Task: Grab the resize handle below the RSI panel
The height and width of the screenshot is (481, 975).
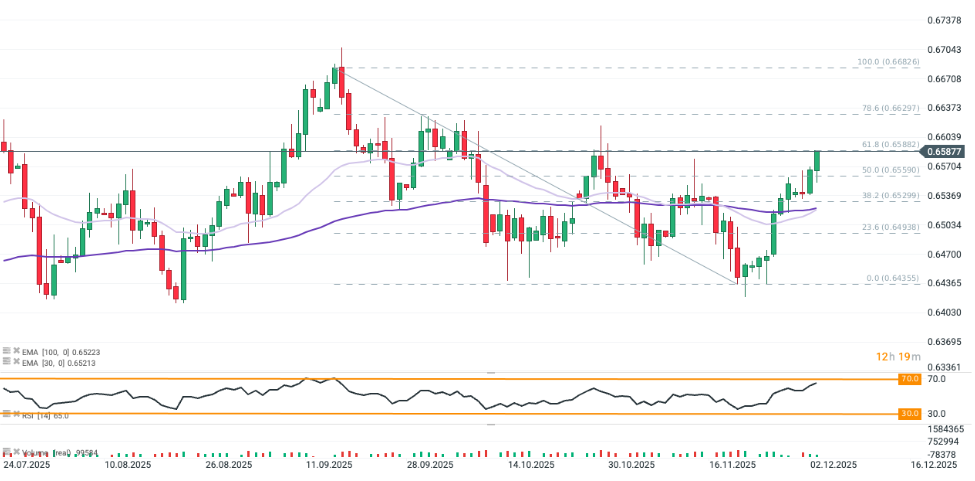Action: click(x=490, y=424)
